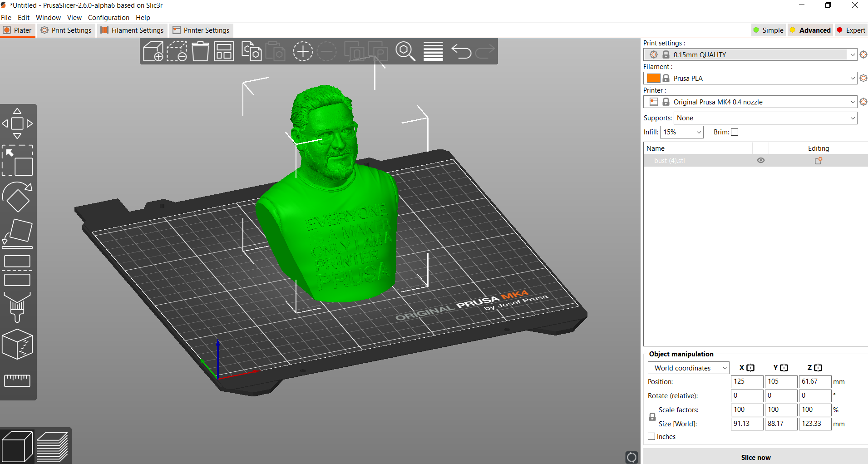Screen dimensions: 868x464
Task: Open the edit icon for bust (4).stl
Action: [819, 161]
